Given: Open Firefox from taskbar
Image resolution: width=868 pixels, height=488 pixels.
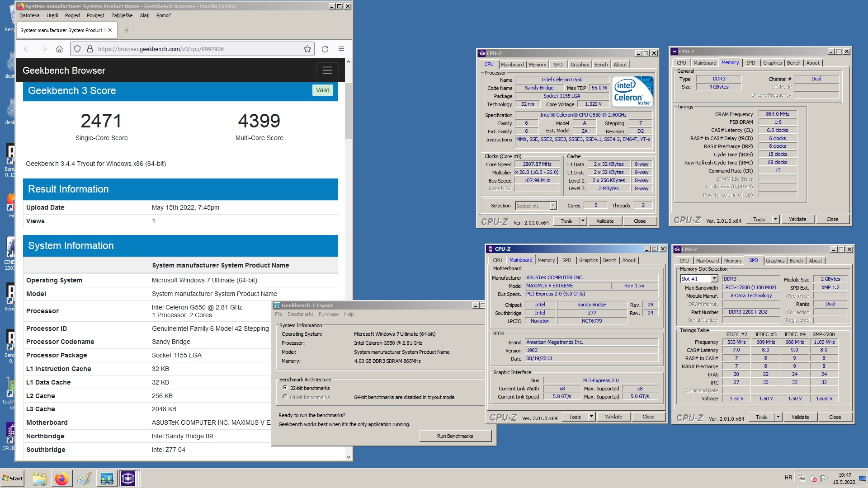Looking at the screenshot, I should pyautogui.click(x=61, y=479).
